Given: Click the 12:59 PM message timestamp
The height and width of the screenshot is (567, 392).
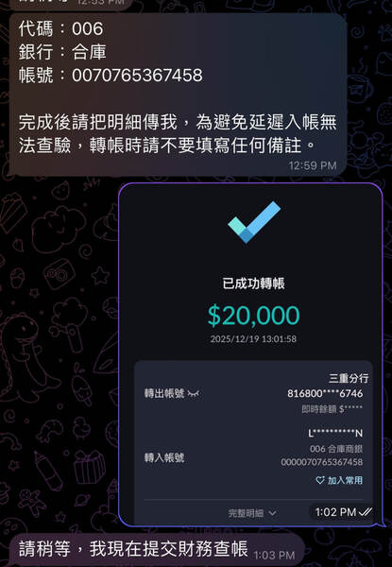Looking at the screenshot, I should click(x=313, y=165).
